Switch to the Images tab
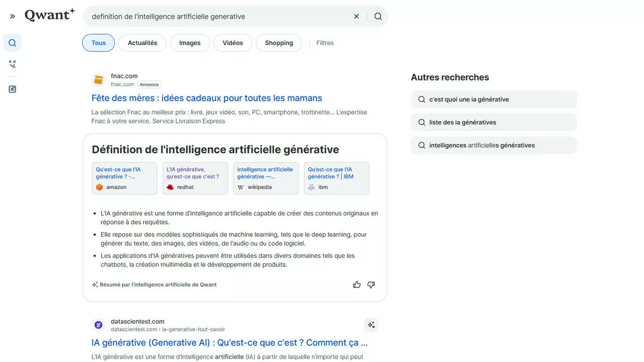This screenshot has height=362, width=644. (x=189, y=42)
